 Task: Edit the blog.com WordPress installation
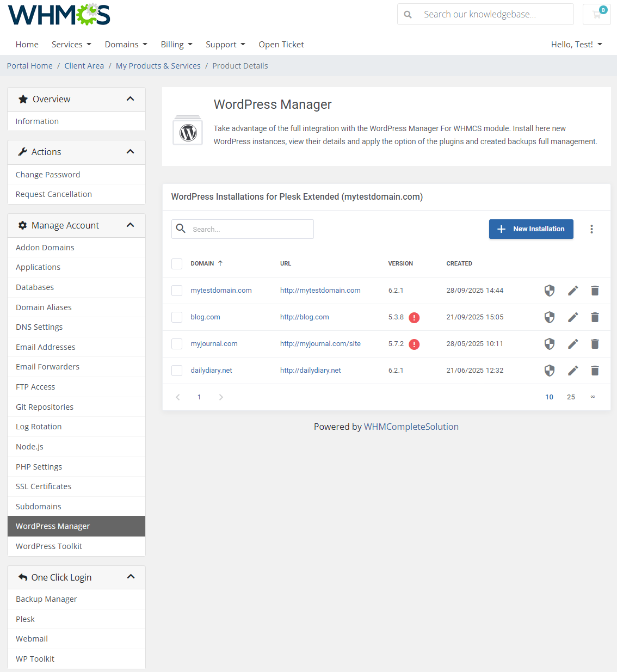point(572,317)
